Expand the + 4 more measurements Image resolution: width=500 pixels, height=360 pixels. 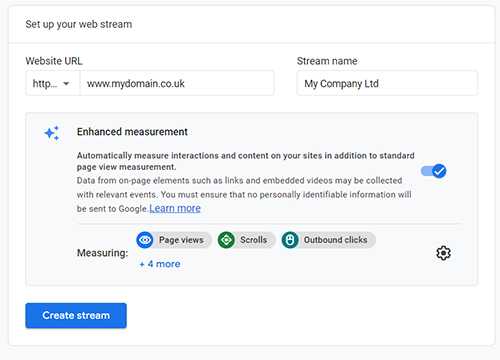pos(160,264)
